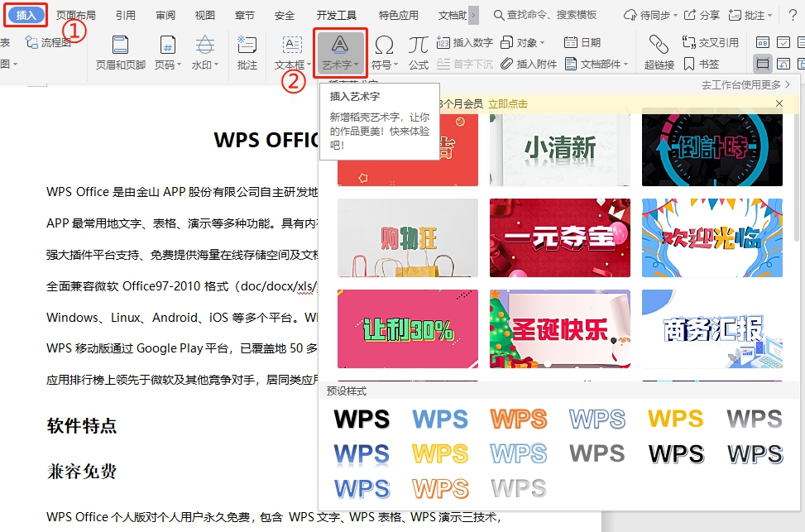Click the help question mark icon
The width and height of the screenshot is (805, 532).
point(793,16)
